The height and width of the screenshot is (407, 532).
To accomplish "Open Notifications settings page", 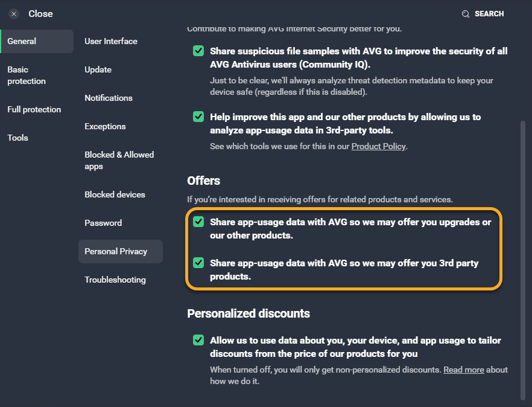I will pyautogui.click(x=109, y=98).
